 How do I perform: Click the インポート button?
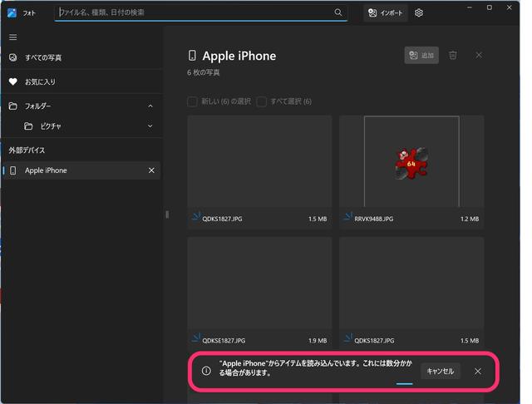point(385,13)
